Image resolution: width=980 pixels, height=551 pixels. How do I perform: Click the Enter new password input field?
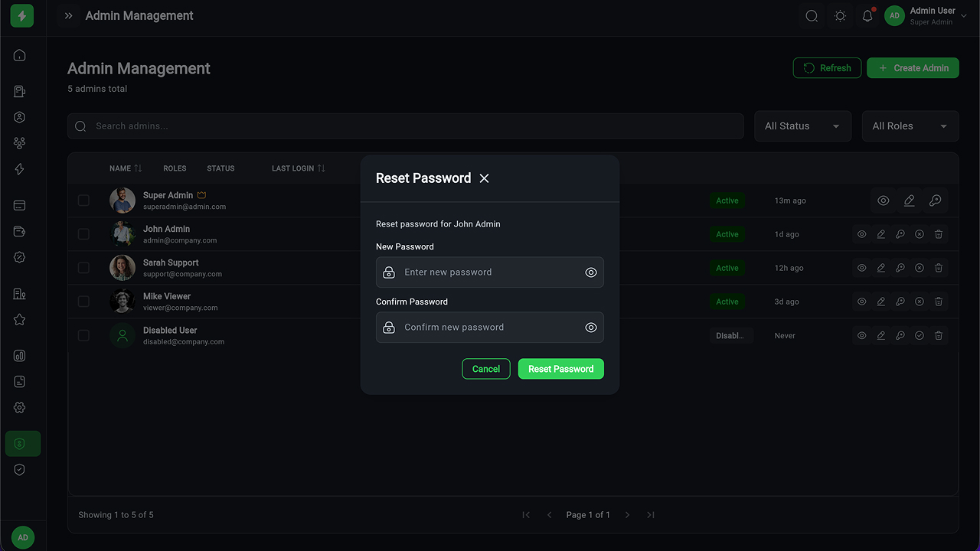point(488,272)
